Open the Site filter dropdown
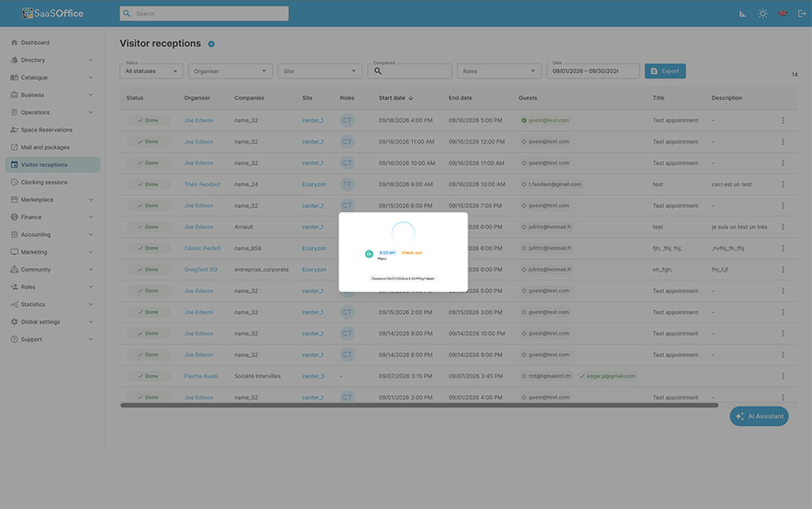 point(319,71)
